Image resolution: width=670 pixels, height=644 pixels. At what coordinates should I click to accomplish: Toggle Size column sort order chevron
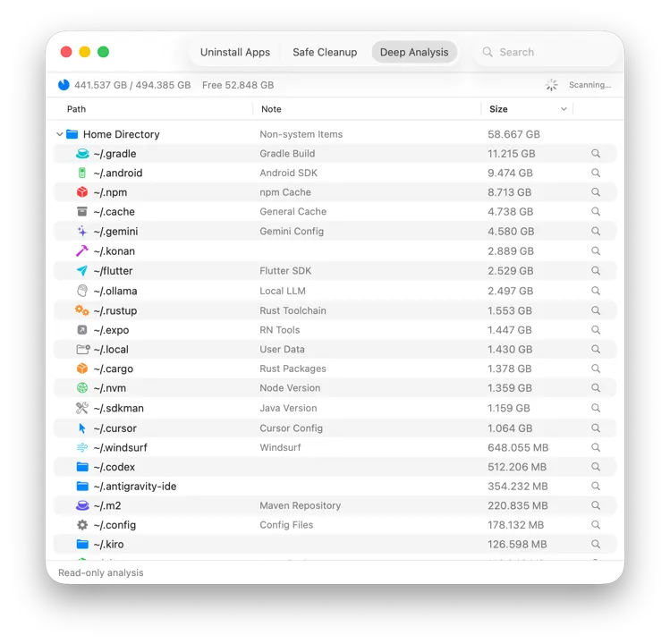[564, 109]
